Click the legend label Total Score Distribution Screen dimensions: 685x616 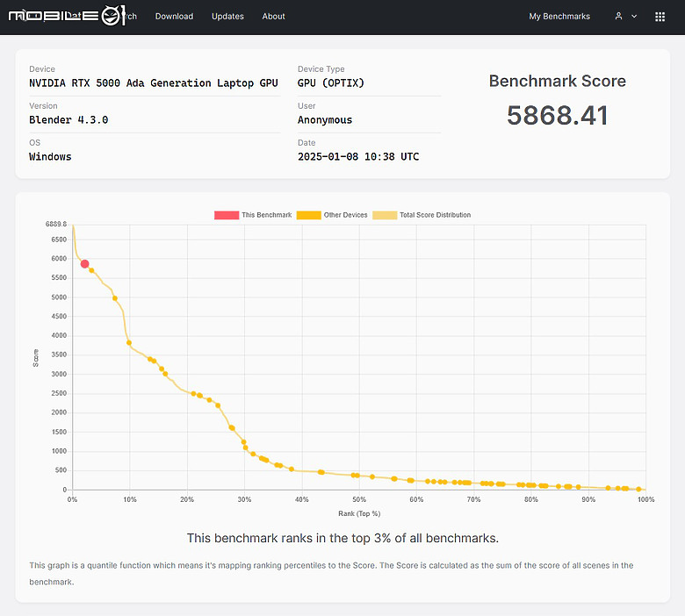click(435, 215)
